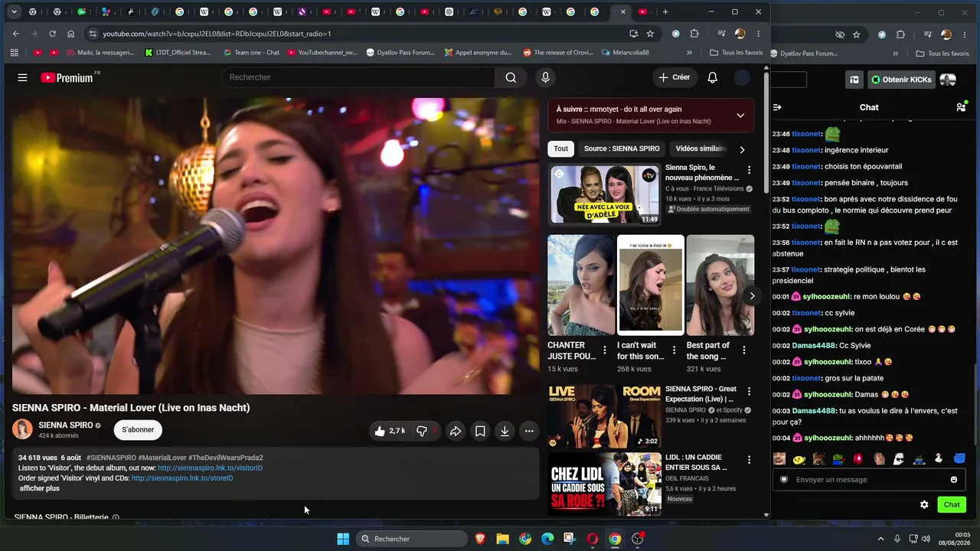Open Chrome extensions puzzle icon in YouTube window
Screen dimensions: 980x551
[x=694, y=34]
